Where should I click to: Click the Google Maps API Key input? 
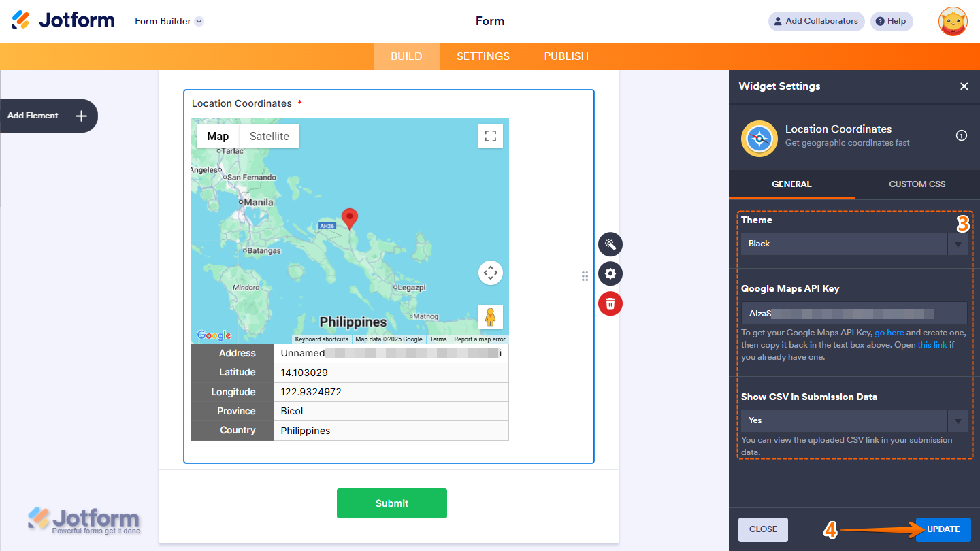click(853, 313)
